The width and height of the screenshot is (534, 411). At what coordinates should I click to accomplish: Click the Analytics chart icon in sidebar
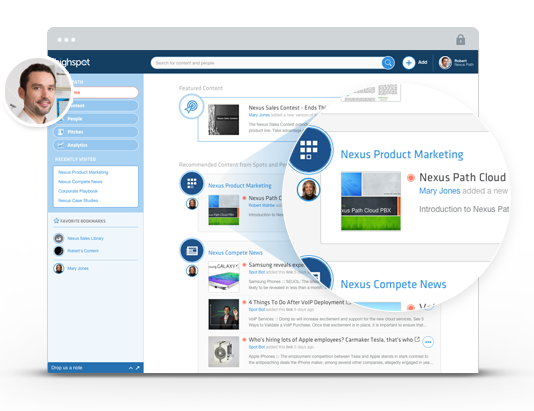point(61,145)
